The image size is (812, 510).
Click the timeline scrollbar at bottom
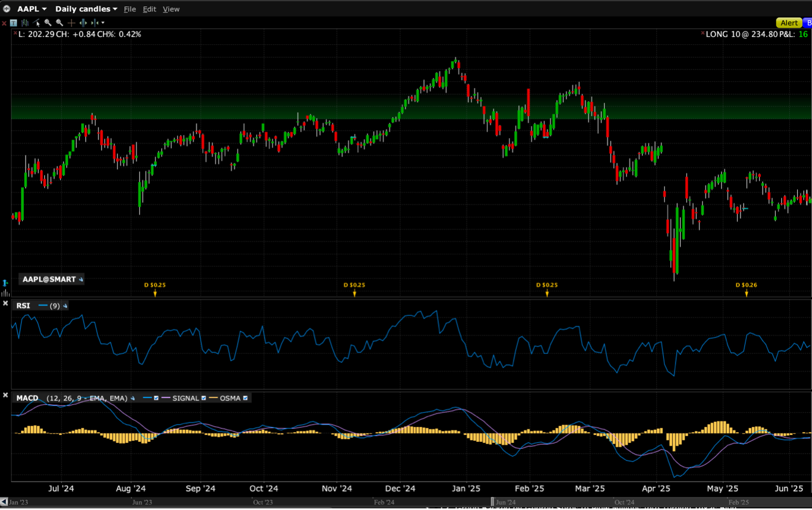[x=397, y=502]
